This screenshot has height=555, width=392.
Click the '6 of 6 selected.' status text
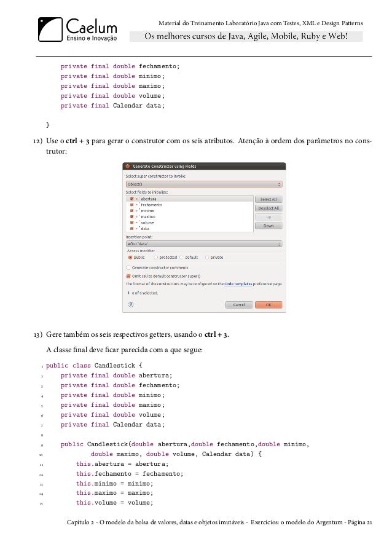tap(144, 293)
